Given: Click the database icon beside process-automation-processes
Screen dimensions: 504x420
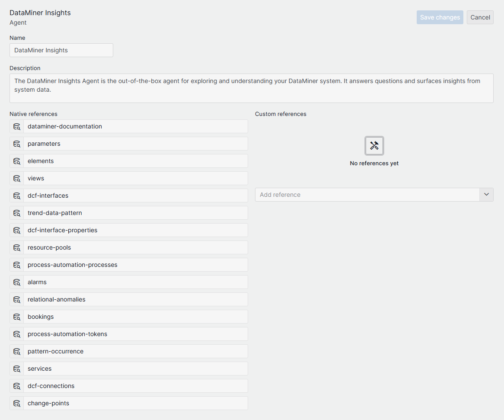Looking at the screenshot, I should pyautogui.click(x=17, y=265).
